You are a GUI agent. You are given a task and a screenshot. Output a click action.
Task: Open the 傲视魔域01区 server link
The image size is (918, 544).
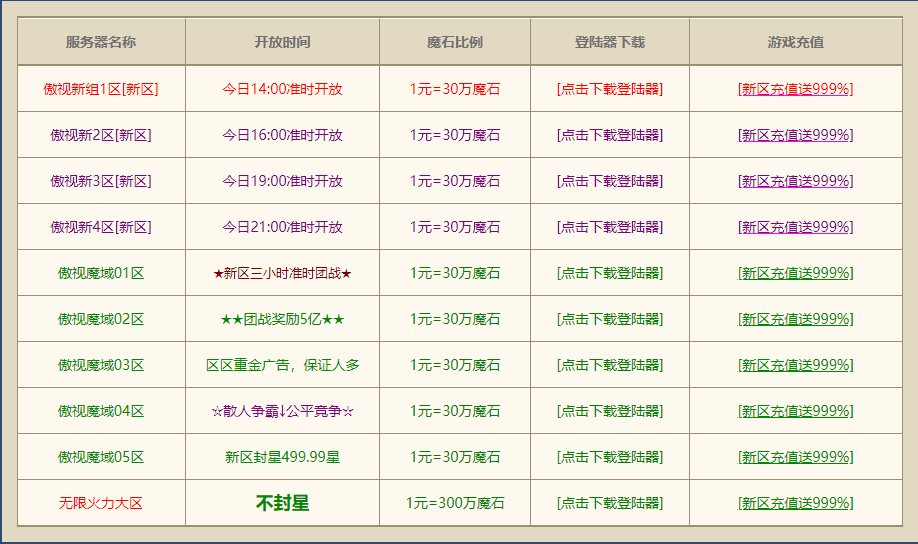(x=101, y=273)
